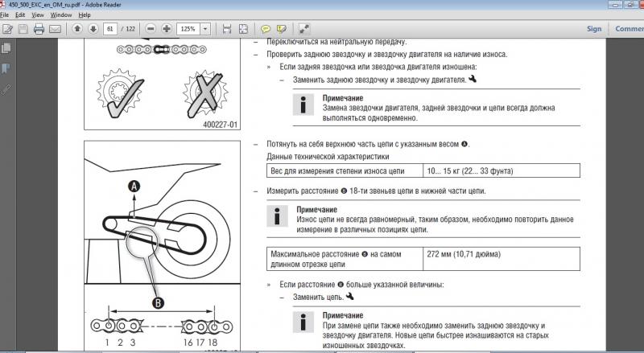This screenshot has width=644, height=353.
Task: Open the Sign pane
Action: pos(594,29)
